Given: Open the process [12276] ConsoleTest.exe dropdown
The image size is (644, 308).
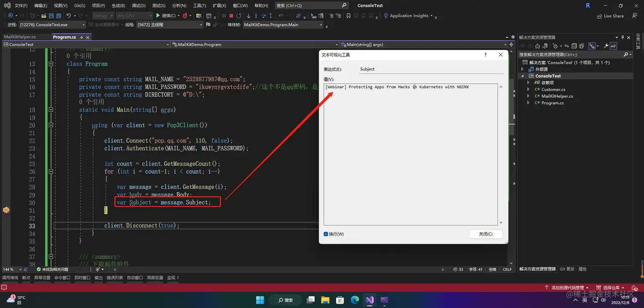Looking at the screenshot, I should (x=52, y=25).
